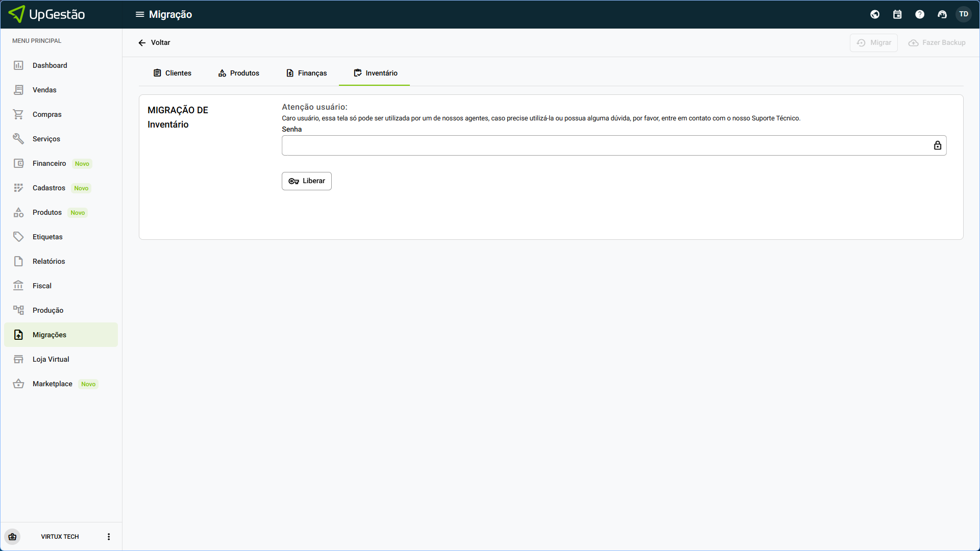Click the briefcase icon beside VIRTUX TECH
Image resolution: width=980 pixels, height=551 pixels.
(13, 537)
